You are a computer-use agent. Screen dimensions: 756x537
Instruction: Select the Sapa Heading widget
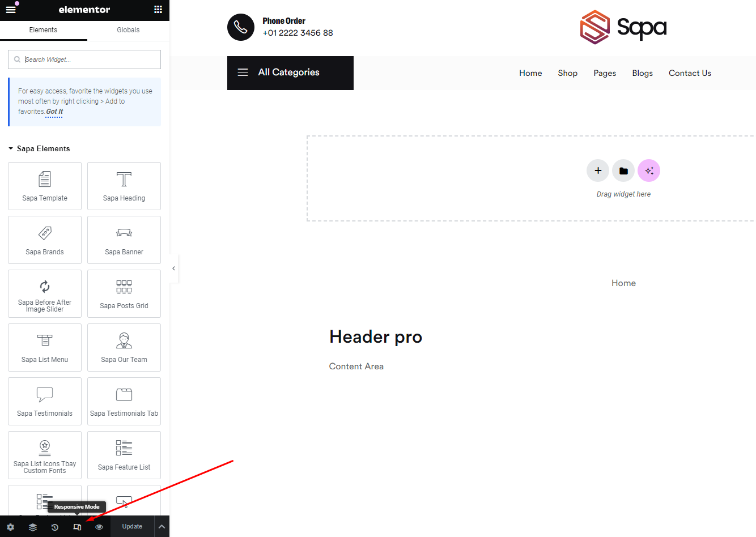(124, 186)
